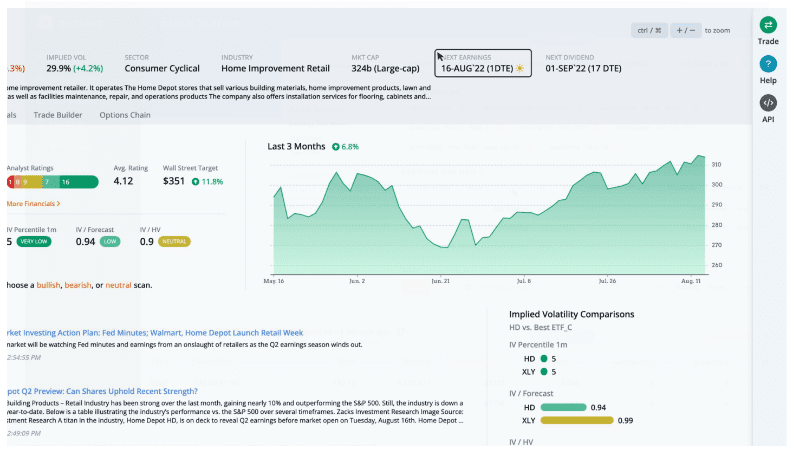Click the HD IV / Forecast green bar
Screen dimensions: 794x450
pos(563,407)
